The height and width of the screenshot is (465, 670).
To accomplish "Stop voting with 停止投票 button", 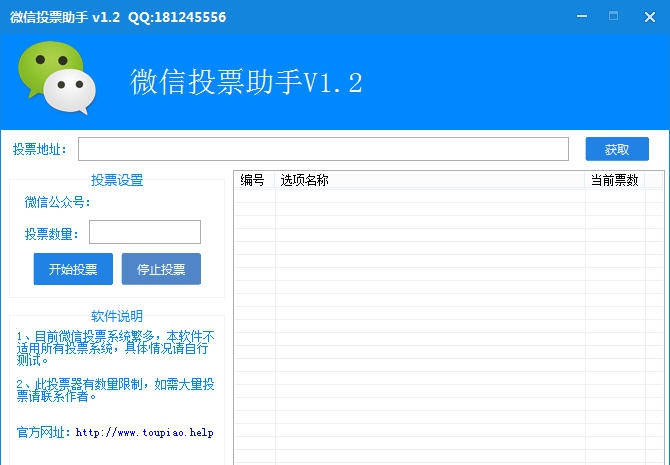I will [161, 269].
